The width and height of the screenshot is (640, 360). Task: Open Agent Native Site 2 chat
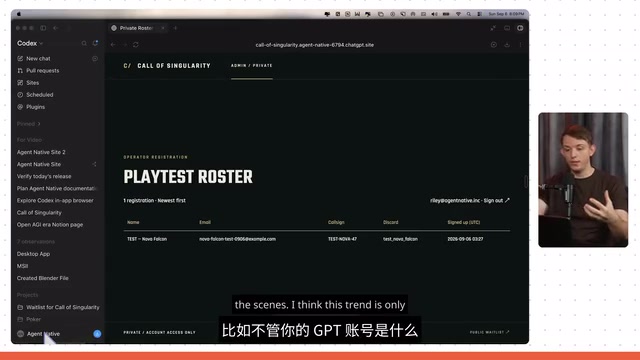41,152
